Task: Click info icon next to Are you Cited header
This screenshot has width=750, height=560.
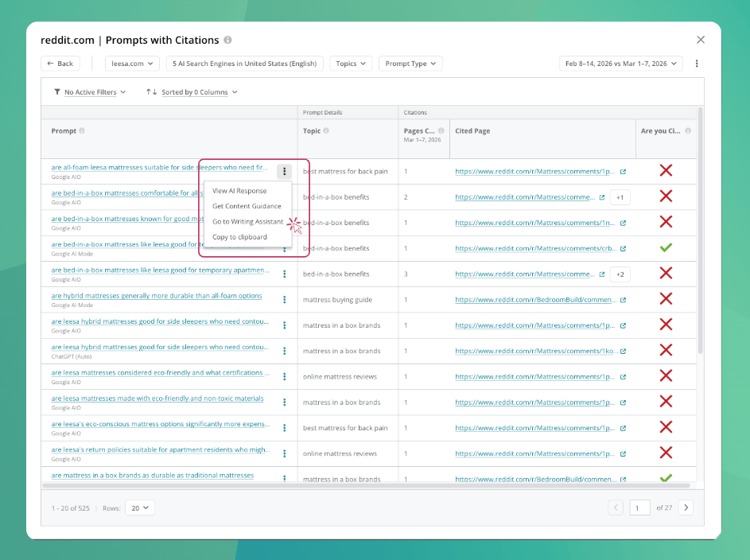Action: pos(688,131)
